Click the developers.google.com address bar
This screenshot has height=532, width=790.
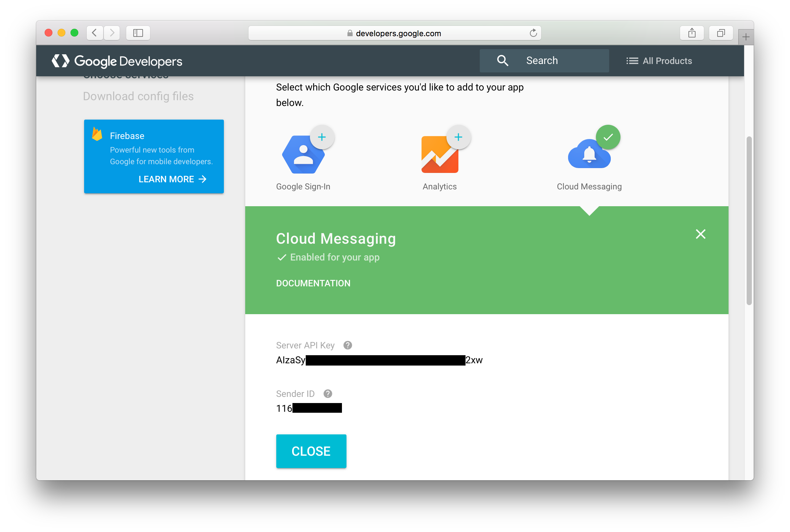(x=394, y=33)
